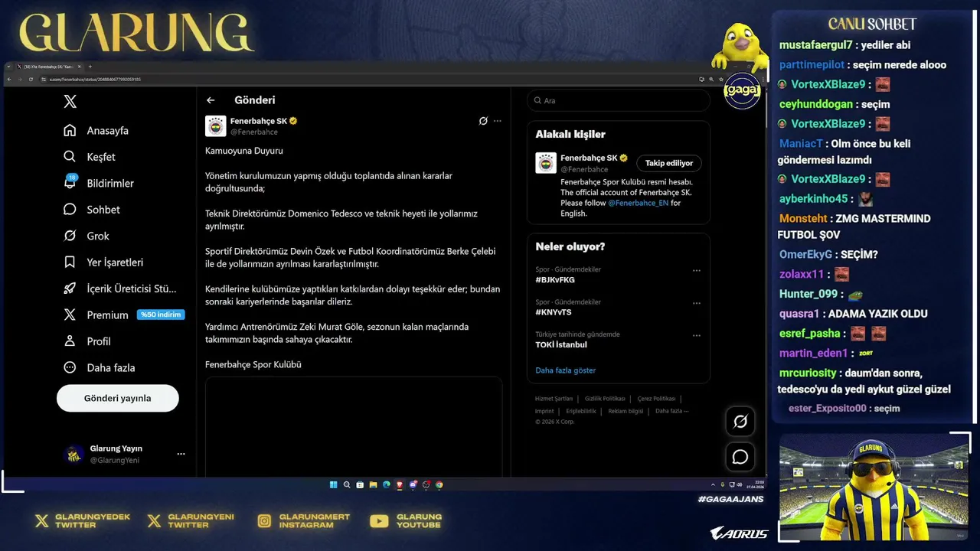Click the Yer İşaretleri bookmark icon
This screenshot has width=980, height=551.
click(70, 262)
